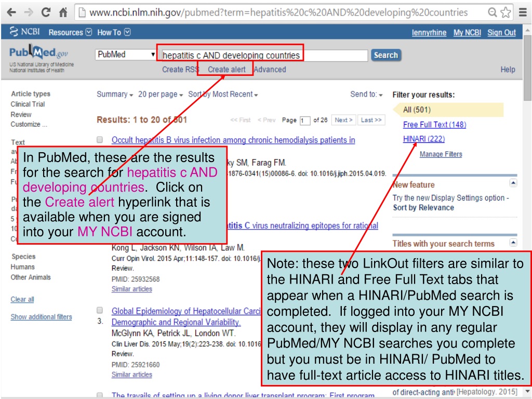Image resolution: width=532 pixels, height=399 pixels.
Task: Click the page number box
Action: click(x=304, y=121)
